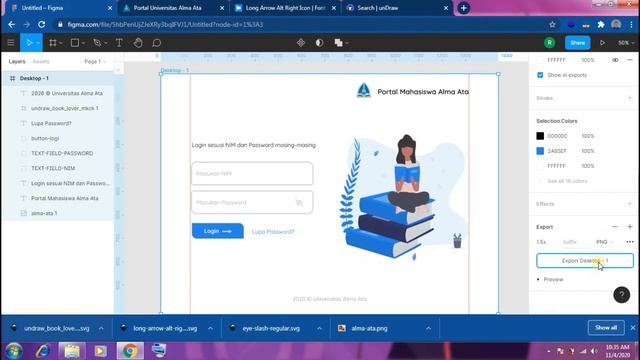This screenshot has width=640, height=360.
Task: Open the help question mark button
Action: coord(621,295)
